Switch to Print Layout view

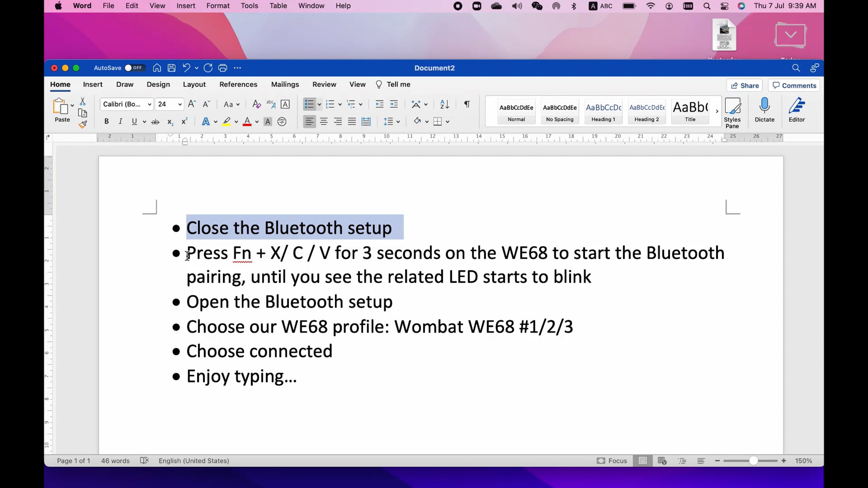coord(643,461)
